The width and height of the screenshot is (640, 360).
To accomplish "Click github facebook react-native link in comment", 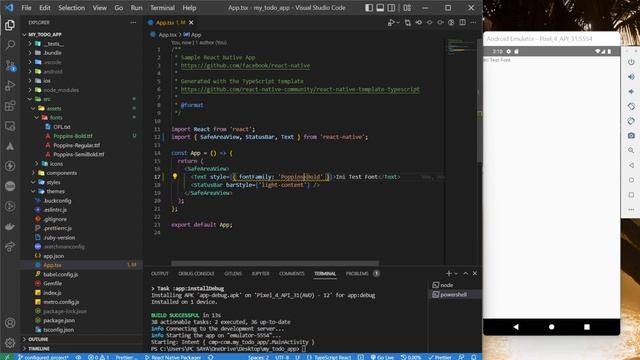I will click(245, 65).
